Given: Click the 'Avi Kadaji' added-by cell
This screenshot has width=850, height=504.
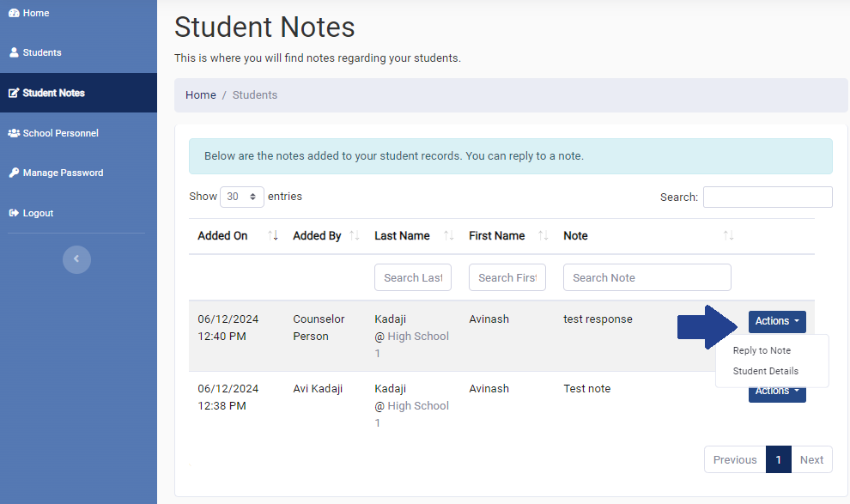Looking at the screenshot, I should pyautogui.click(x=318, y=389).
